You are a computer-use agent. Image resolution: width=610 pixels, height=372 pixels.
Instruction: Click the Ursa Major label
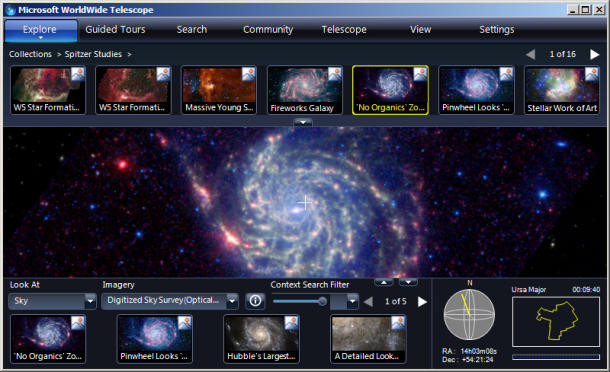point(528,290)
